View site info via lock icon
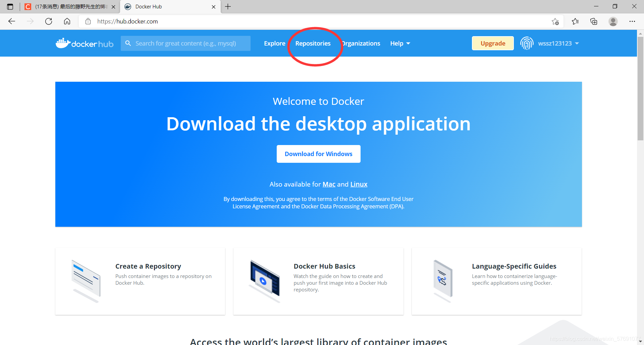 [x=88, y=21]
